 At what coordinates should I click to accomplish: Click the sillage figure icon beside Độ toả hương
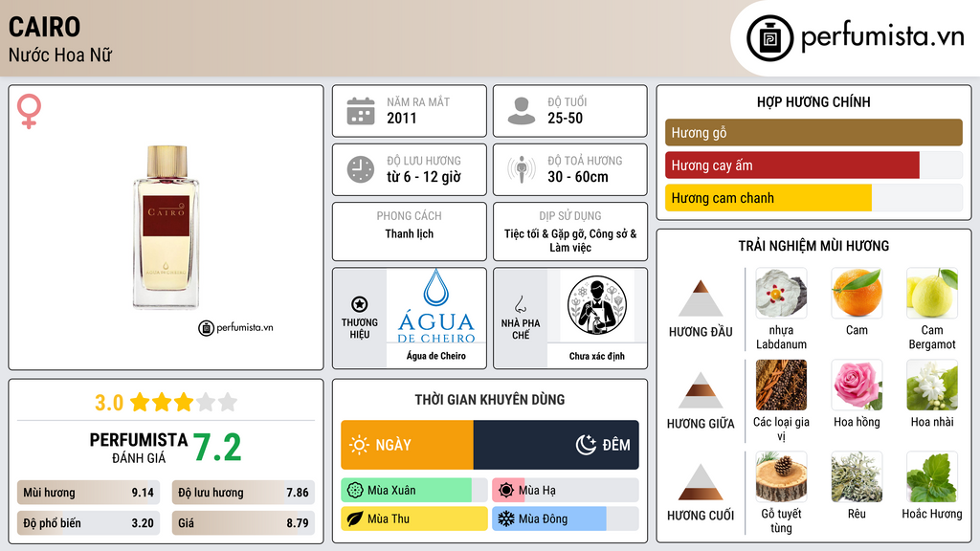click(522, 169)
